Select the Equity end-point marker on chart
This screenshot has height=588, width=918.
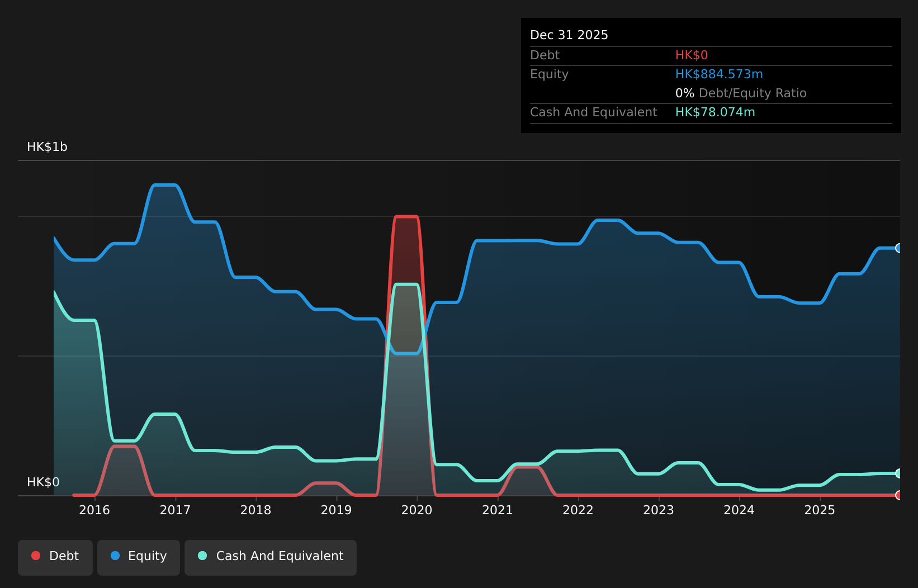(x=899, y=248)
